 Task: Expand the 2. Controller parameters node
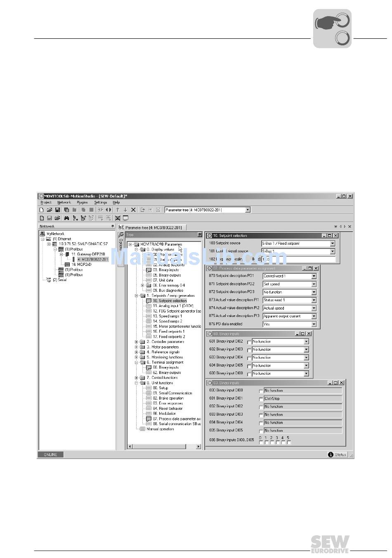(137, 342)
